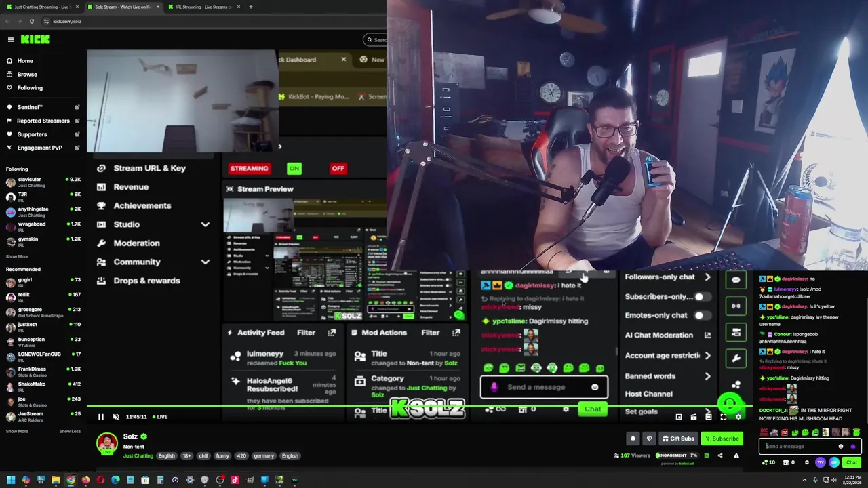The height and width of the screenshot is (488, 868).
Task: Click the Gift Subs button
Action: pyautogui.click(x=678, y=439)
